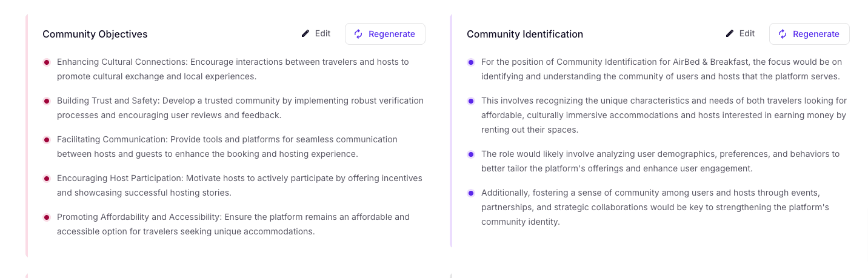The height and width of the screenshot is (278, 868).
Task: Select bullet dot beside Enhancing Cultural Connections
Action: click(x=47, y=62)
